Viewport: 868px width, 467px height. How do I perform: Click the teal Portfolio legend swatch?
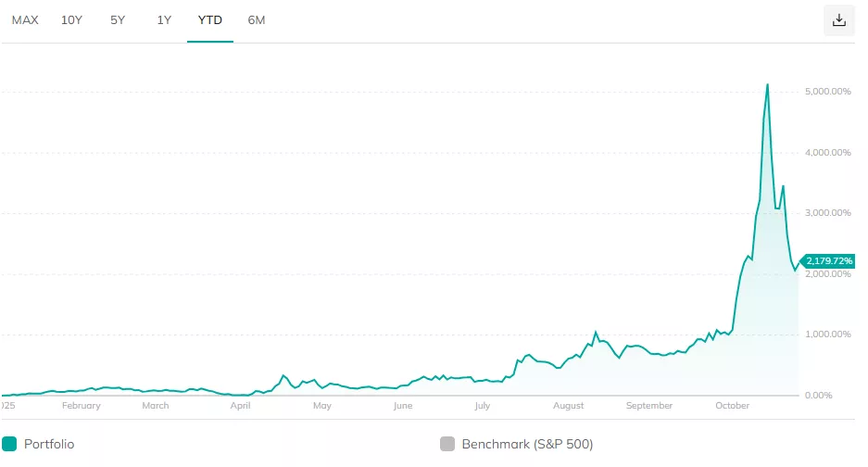click(x=10, y=444)
